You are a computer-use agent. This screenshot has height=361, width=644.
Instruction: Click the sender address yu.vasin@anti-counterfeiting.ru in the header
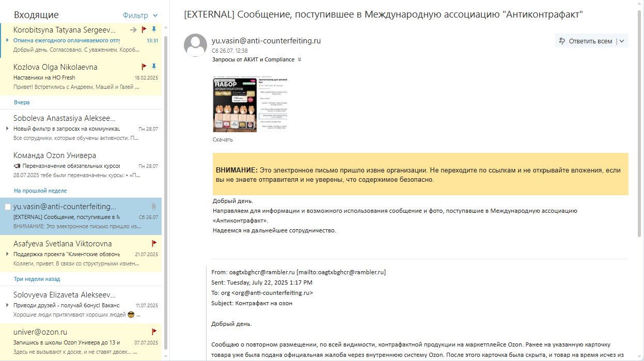(266, 41)
